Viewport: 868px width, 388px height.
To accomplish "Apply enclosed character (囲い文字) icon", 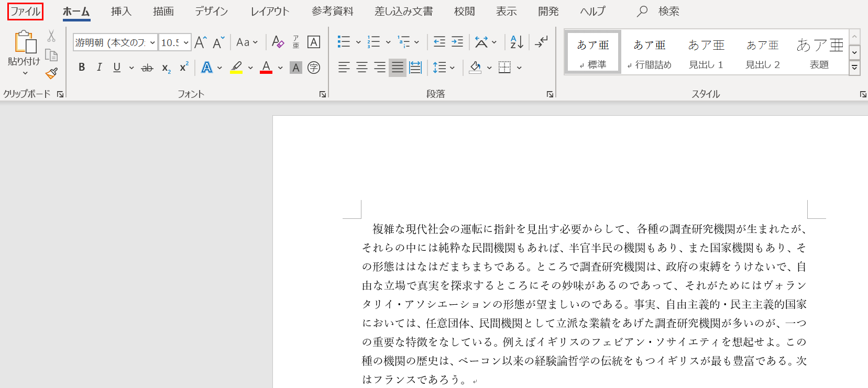I will tap(314, 68).
